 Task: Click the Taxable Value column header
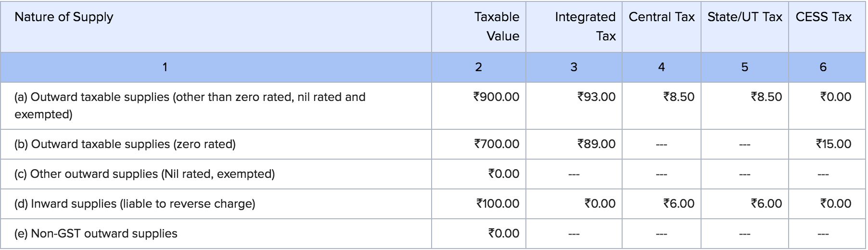pyautogui.click(x=497, y=26)
